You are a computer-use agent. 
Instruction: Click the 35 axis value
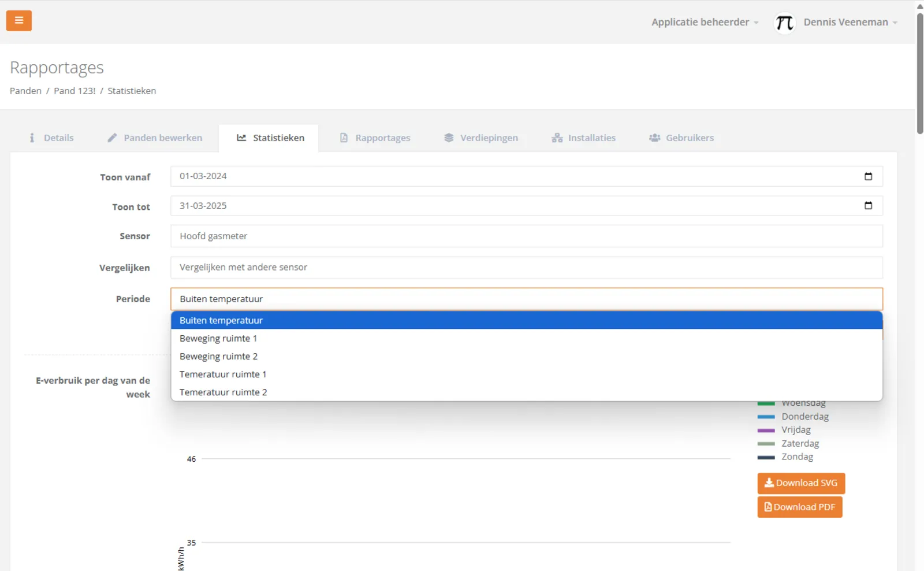[x=191, y=543]
